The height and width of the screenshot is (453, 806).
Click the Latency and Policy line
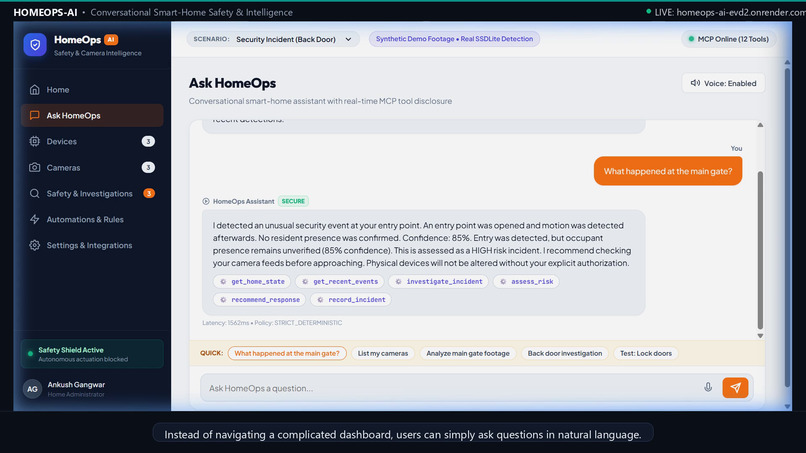point(272,323)
